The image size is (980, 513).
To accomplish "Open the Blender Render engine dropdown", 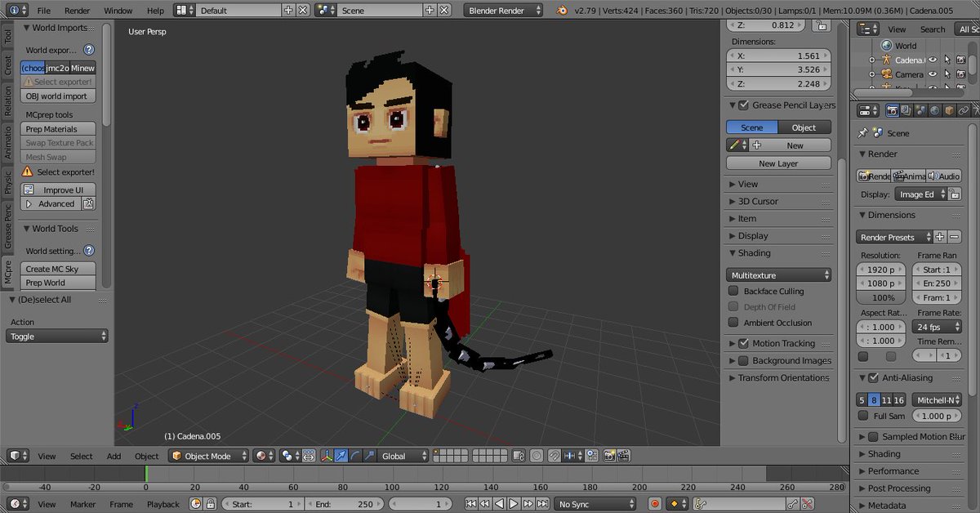I will tap(503, 11).
